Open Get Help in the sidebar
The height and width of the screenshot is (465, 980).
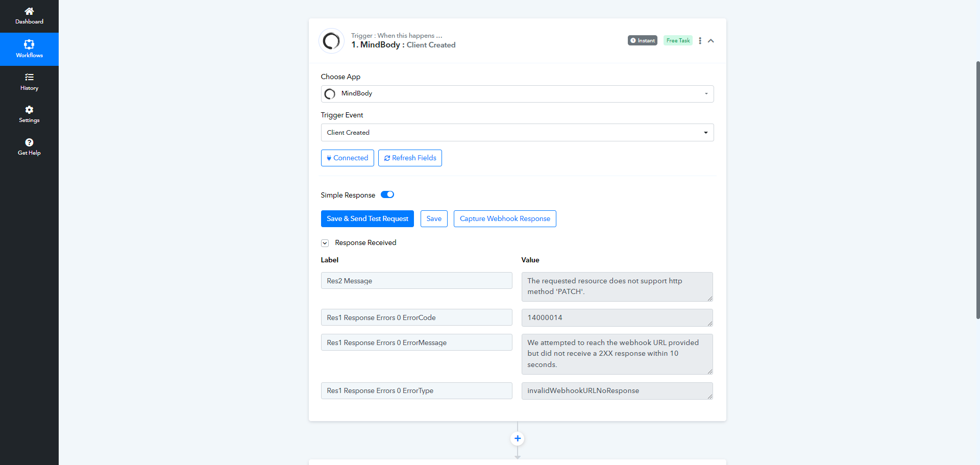click(29, 147)
